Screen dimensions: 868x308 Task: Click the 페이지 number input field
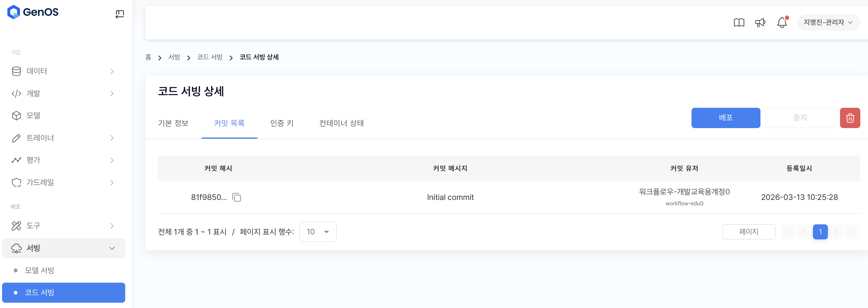749,232
